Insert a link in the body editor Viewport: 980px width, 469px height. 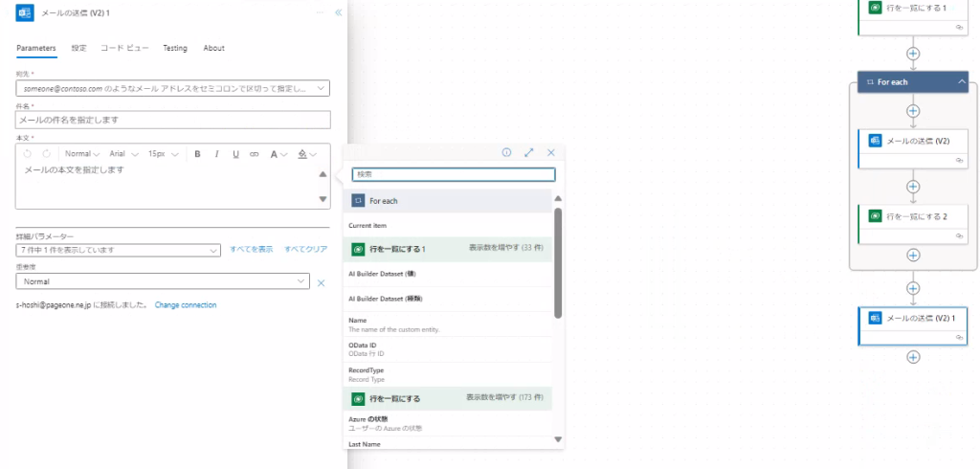(254, 154)
